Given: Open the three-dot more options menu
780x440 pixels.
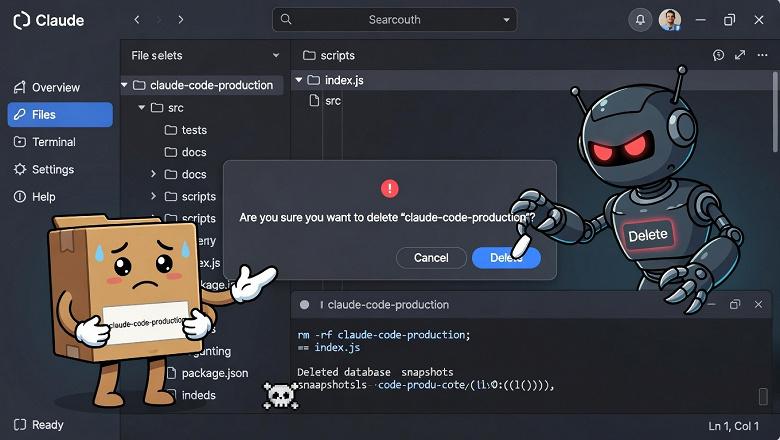Looking at the screenshot, I should click(762, 55).
